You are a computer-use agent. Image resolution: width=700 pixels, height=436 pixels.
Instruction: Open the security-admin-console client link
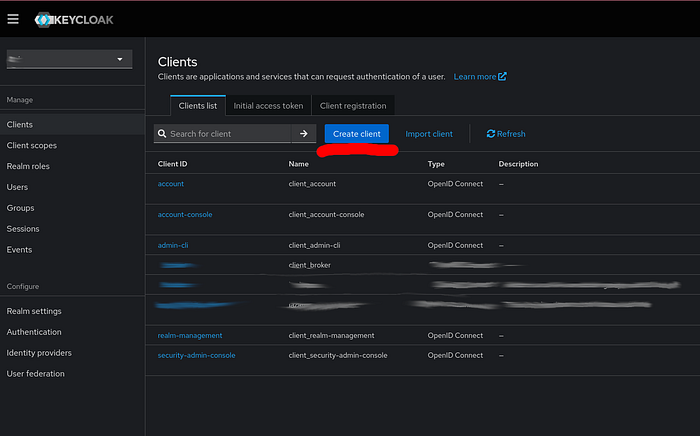(196, 355)
